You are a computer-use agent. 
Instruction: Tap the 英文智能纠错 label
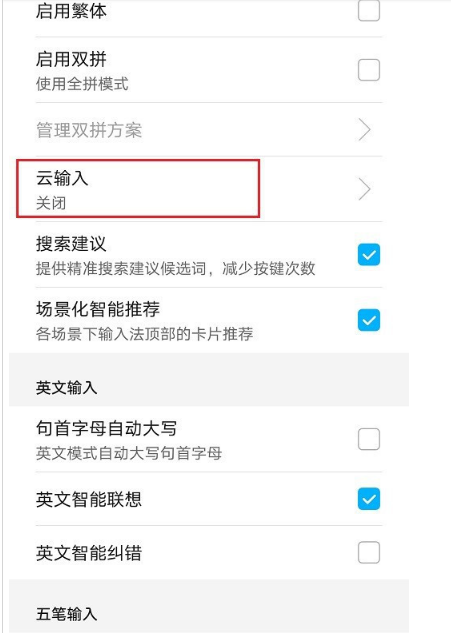point(89,553)
